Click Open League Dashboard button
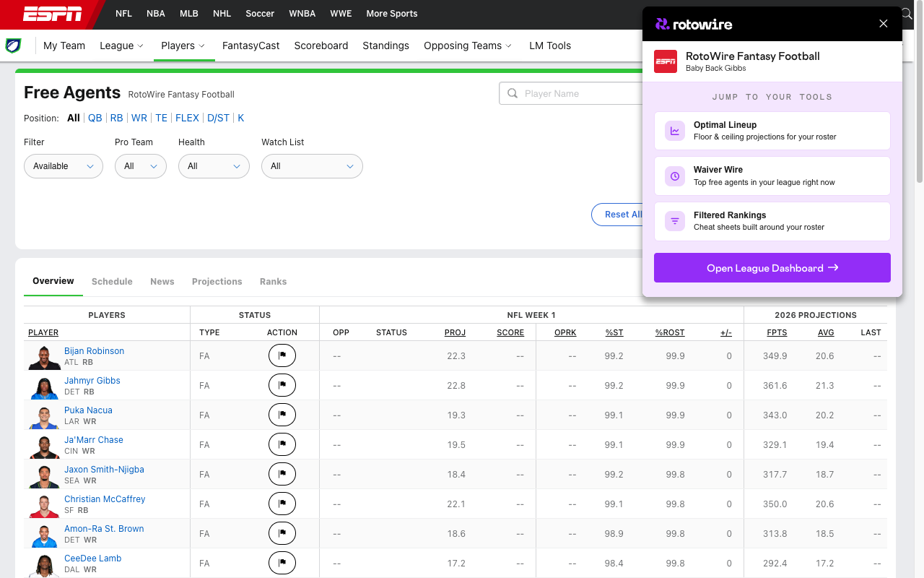Viewport: 924px width, 578px height. coord(772,268)
